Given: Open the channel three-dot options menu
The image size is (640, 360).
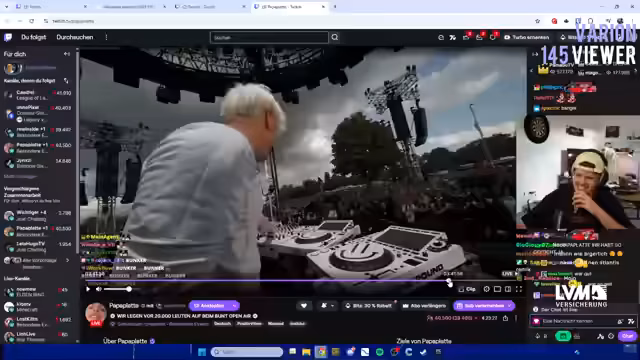Looking at the screenshot, I should tap(516, 318).
